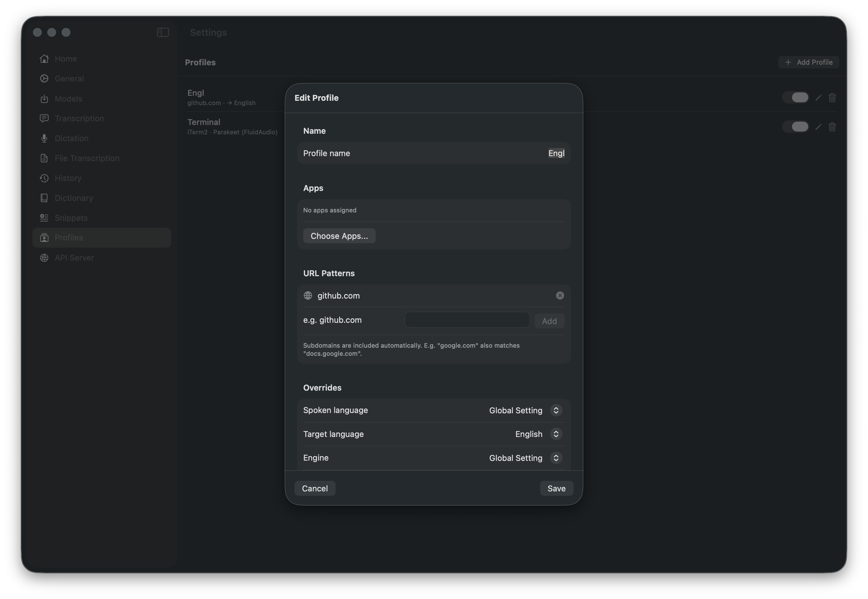Click the Choose Apps button
The width and height of the screenshot is (868, 599).
click(x=339, y=236)
